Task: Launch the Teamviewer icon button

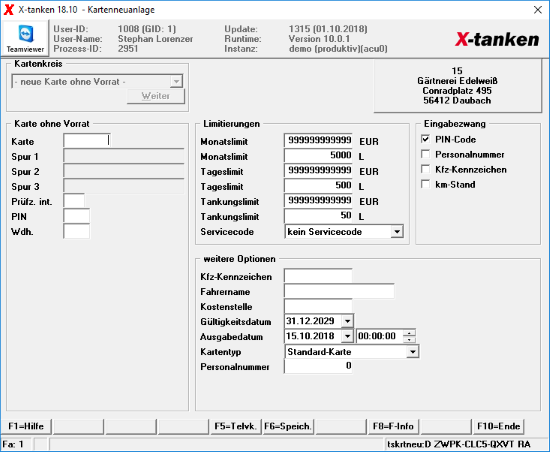Action: (x=25, y=39)
